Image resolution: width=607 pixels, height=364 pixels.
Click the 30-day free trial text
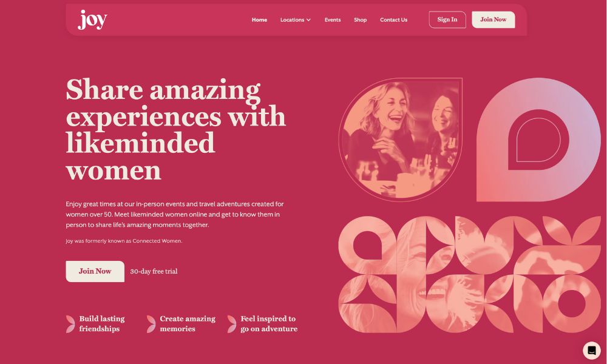pyautogui.click(x=154, y=271)
